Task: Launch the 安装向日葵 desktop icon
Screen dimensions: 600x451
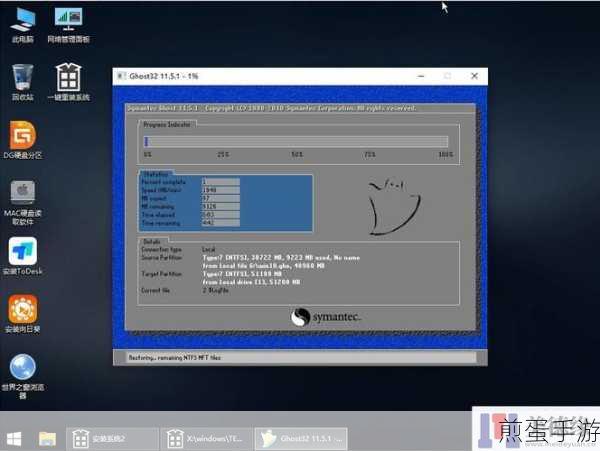Action: coord(23,314)
